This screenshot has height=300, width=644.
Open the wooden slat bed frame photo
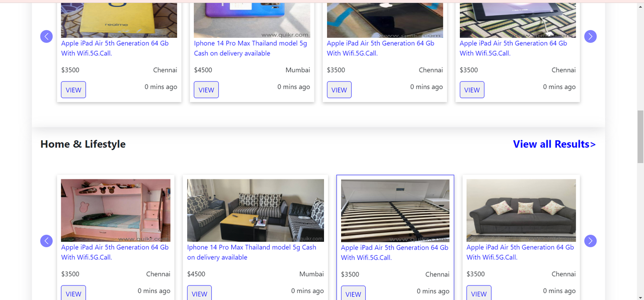pos(395,211)
